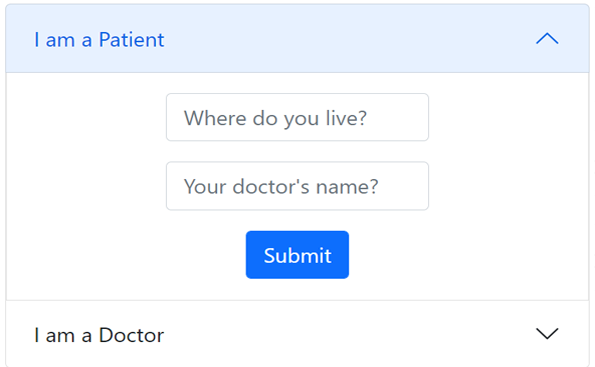This screenshot has height=367, width=595.
Task: Toggle the Patient accordion section closed
Action: click(297, 38)
